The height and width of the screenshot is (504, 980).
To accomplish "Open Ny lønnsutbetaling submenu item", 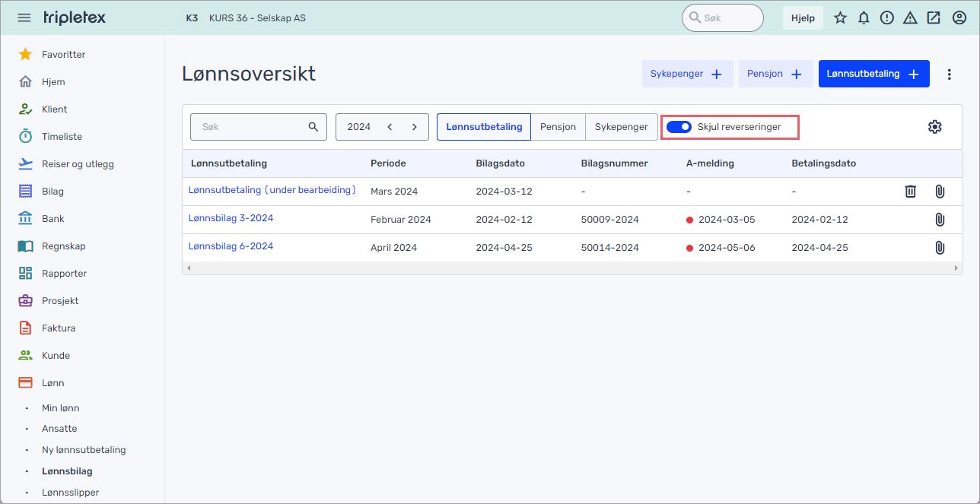I will click(84, 450).
